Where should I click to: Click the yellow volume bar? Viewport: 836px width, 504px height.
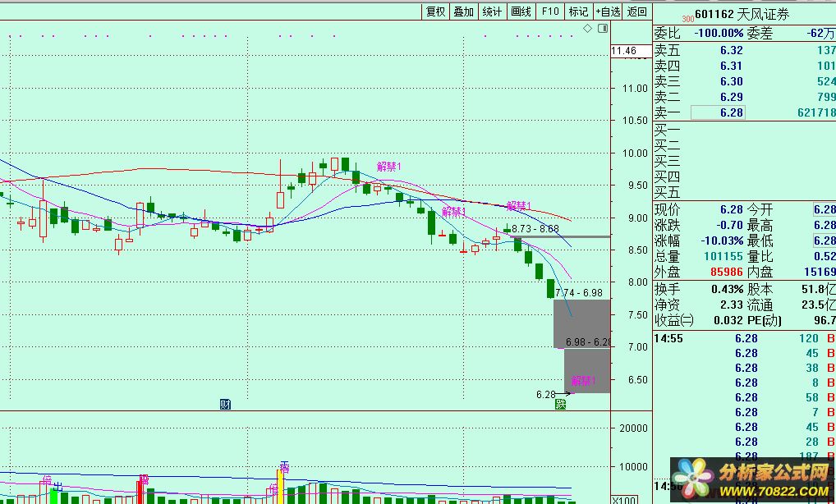pos(280,487)
